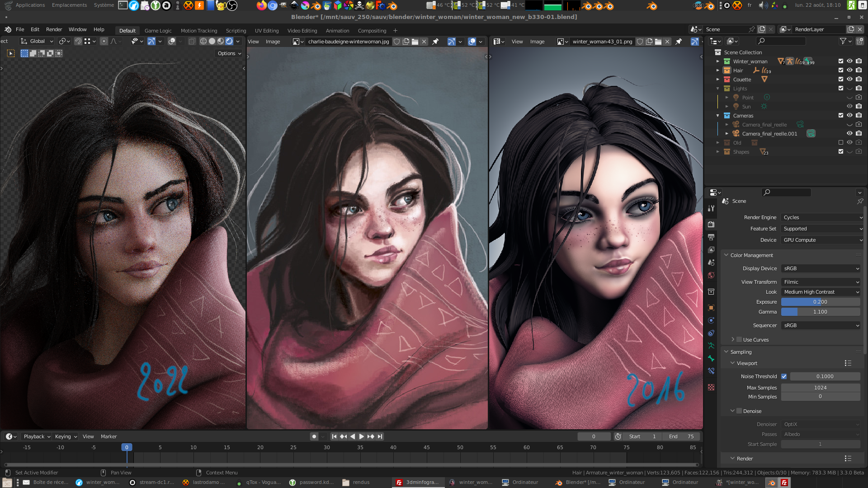Open the Device dropdown showing GPU Compute
The image size is (868, 488).
pos(822,240)
